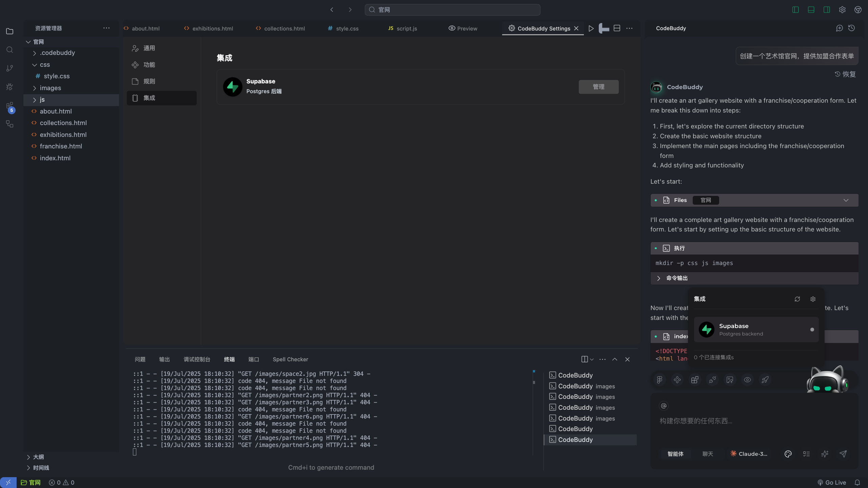
Task: Refresh the 集成 integrations popup
Action: click(x=797, y=299)
